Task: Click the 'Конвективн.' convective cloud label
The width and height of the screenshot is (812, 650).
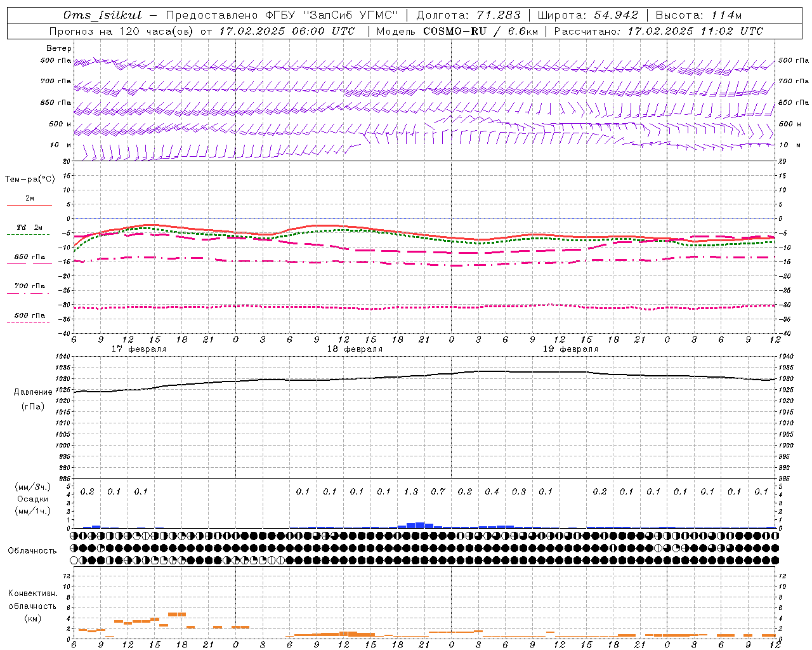Action: (x=32, y=594)
